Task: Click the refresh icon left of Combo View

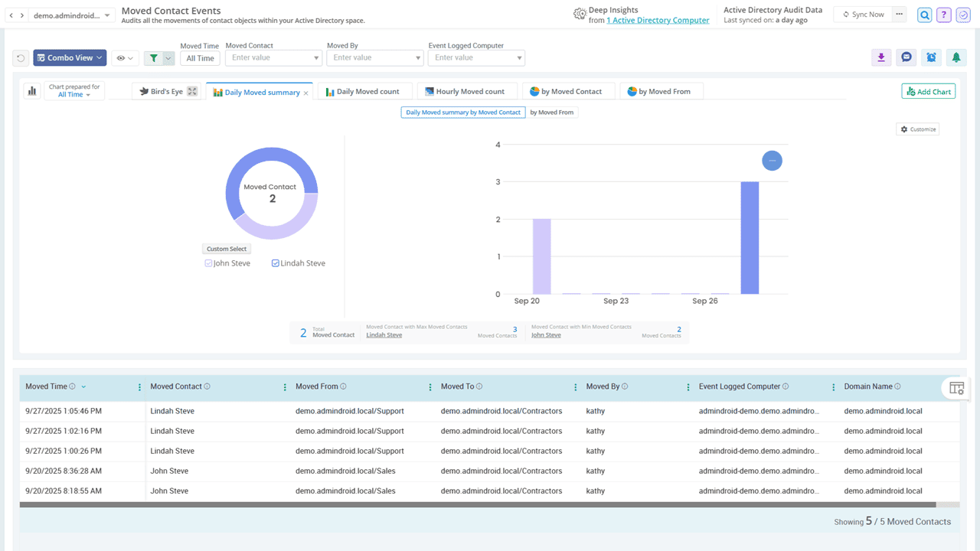Action: pyautogui.click(x=21, y=58)
